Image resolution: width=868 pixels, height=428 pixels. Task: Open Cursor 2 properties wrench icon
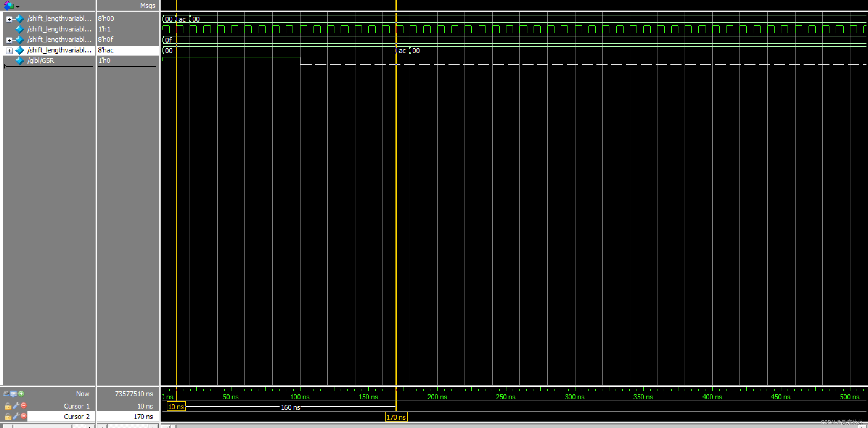point(16,416)
